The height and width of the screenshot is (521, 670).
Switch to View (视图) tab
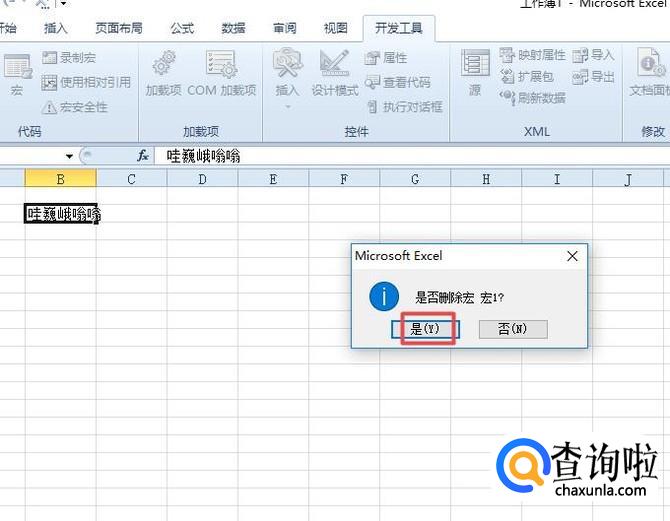(x=336, y=28)
